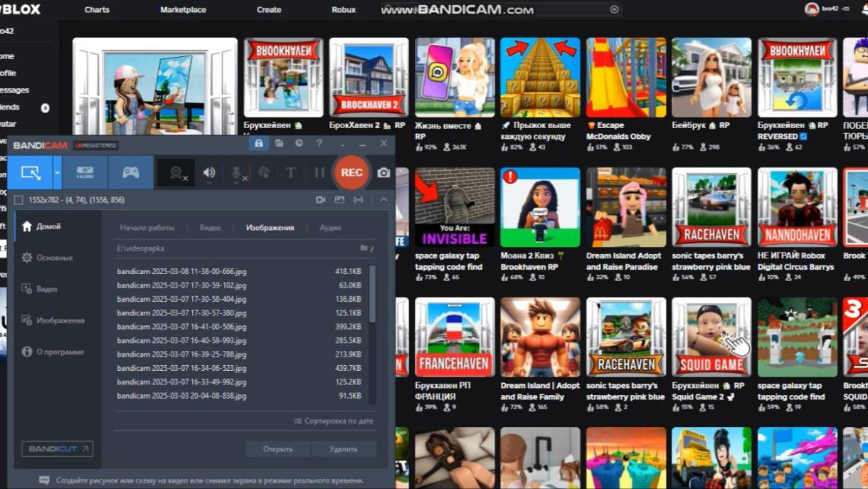Open the Основные settings section
Screen dimensions: 868x489
[54, 258]
